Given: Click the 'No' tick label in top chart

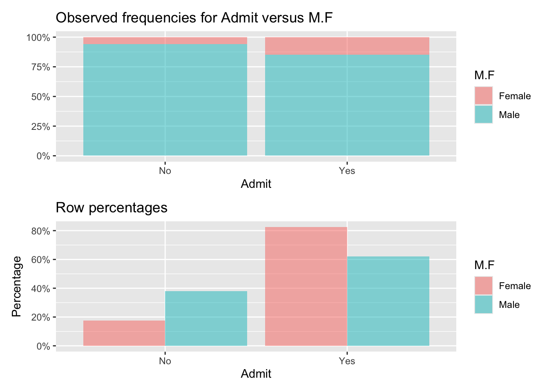Looking at the screenshot, I should click(x=165, y=171).
